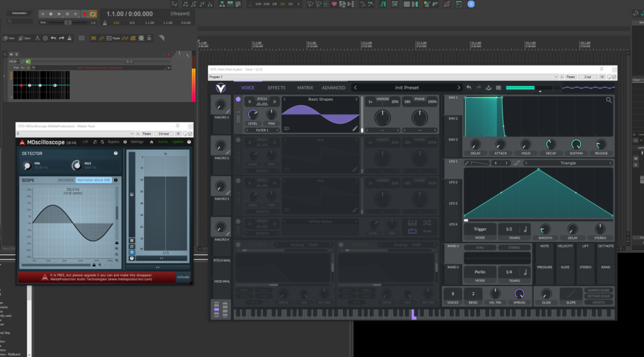The height and width of the screenshot is (357, 644).
Task: Switch to the EFFECTS tab in Vital
Action: (x=277, y=88)
